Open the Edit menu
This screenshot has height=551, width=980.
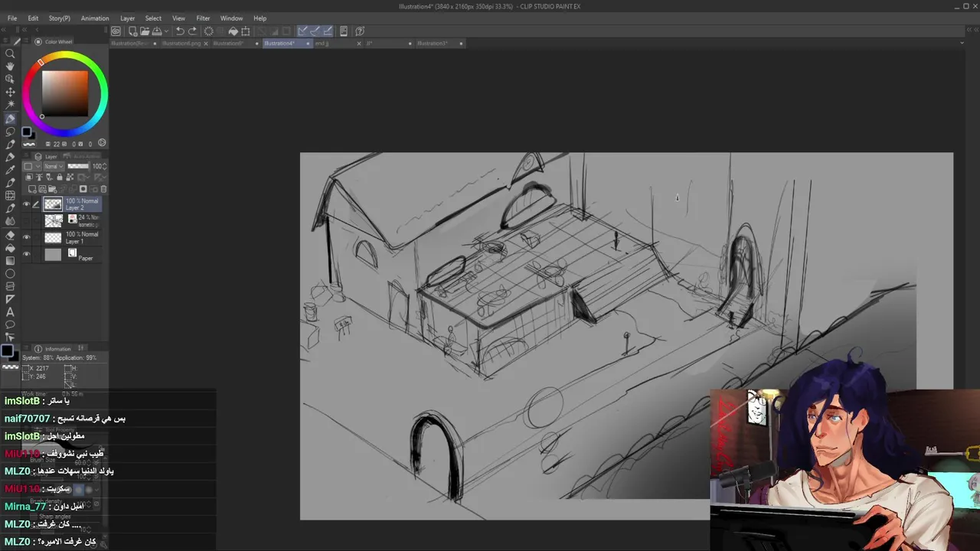(33, 18)
